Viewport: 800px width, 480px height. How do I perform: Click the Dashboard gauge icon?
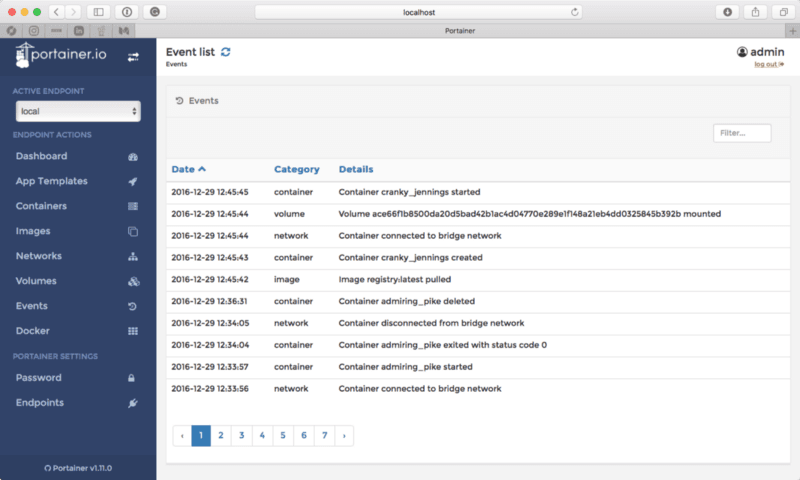click(133, 157)
